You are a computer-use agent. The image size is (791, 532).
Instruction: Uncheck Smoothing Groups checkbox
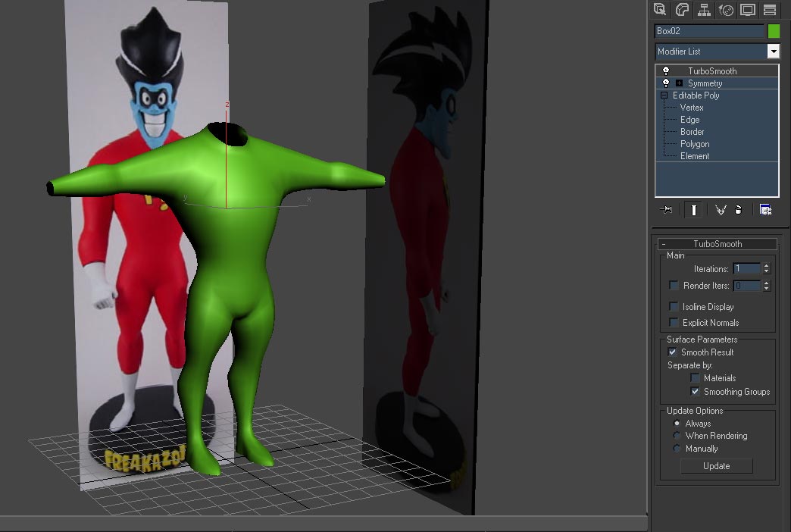(695, 391)
